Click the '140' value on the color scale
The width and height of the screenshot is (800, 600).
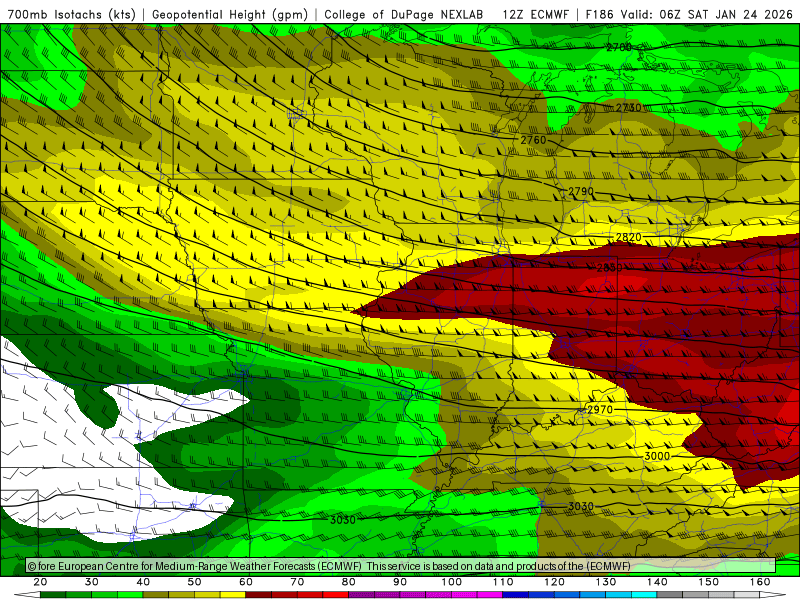click(657, 582)
